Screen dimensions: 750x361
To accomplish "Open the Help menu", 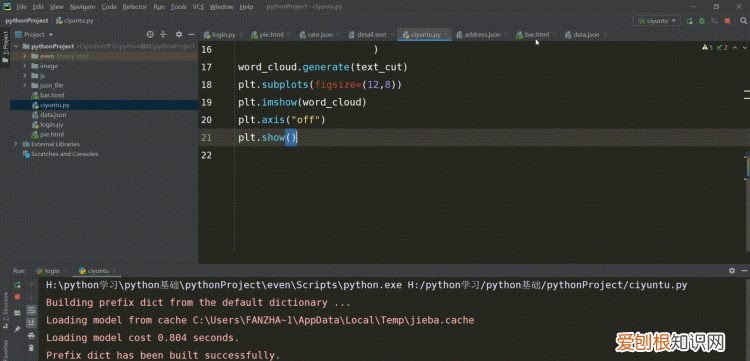I will [246, 7].
